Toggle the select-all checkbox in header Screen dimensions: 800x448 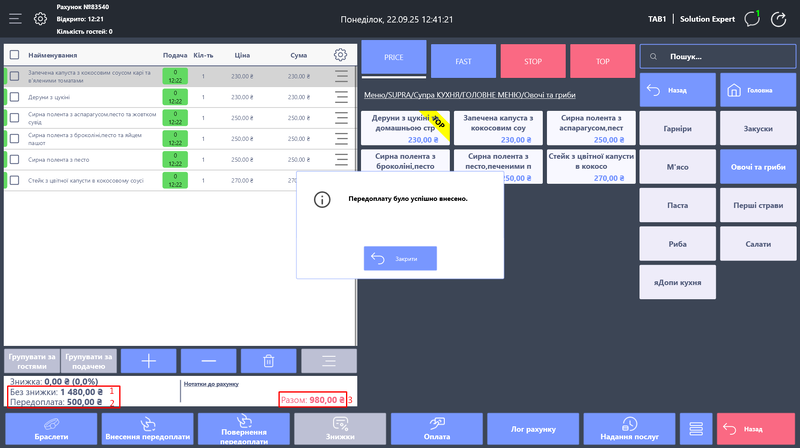click(15, 55)
